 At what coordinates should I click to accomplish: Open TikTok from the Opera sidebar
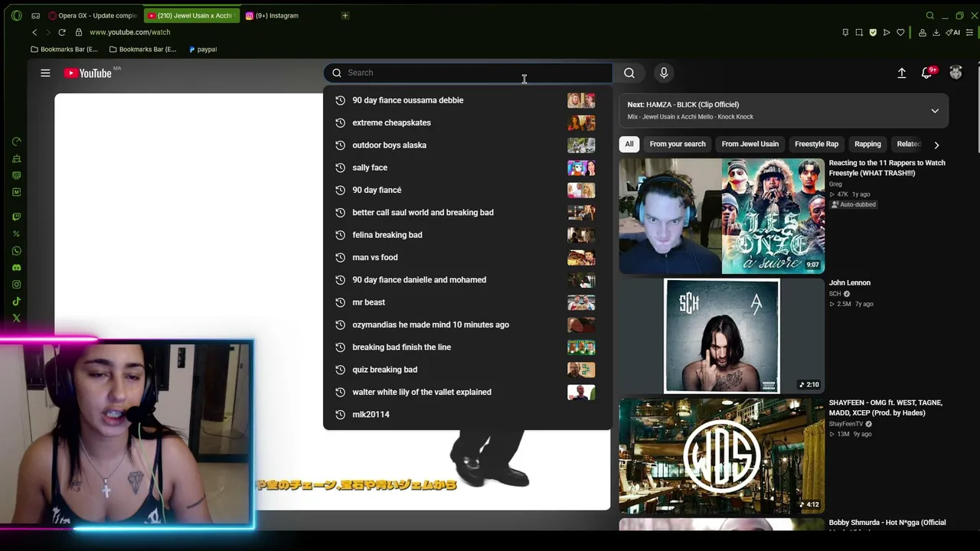point(17,302)
